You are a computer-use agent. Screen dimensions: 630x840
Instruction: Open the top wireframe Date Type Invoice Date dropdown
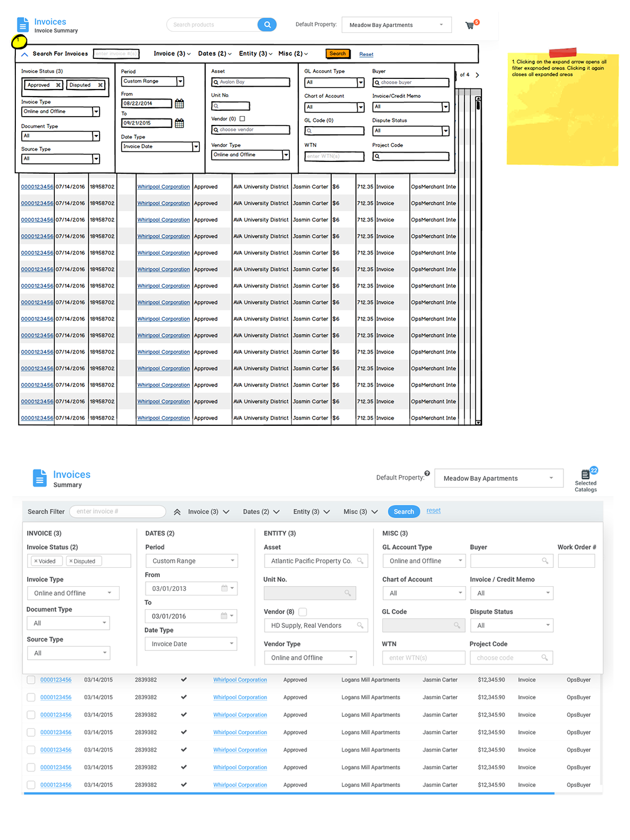pyautogui.click(x=160, y=147)
